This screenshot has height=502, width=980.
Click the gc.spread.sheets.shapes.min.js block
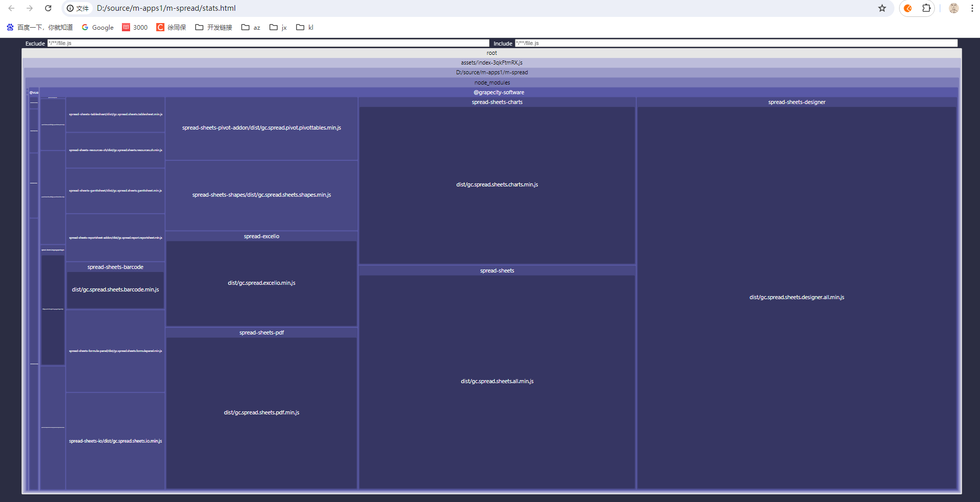click(261, 195)
